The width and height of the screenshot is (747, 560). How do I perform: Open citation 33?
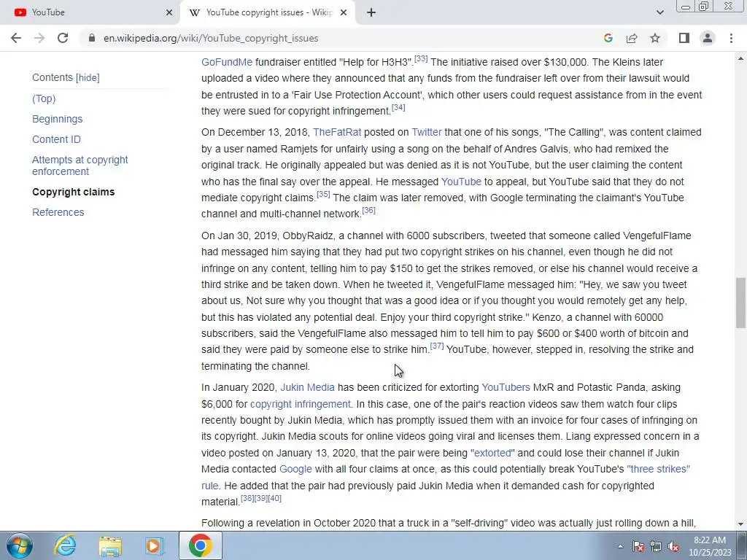tap(421, 59)
